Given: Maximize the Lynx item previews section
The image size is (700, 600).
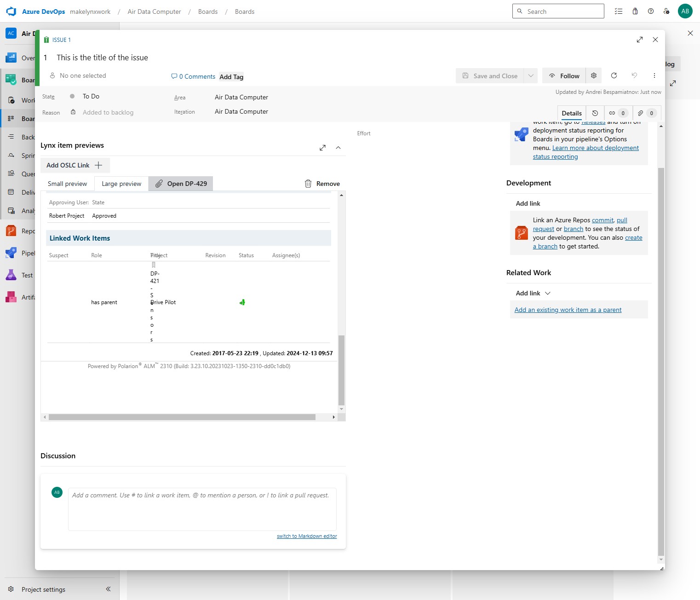Looking at the screenshot, I should (323, 148).
